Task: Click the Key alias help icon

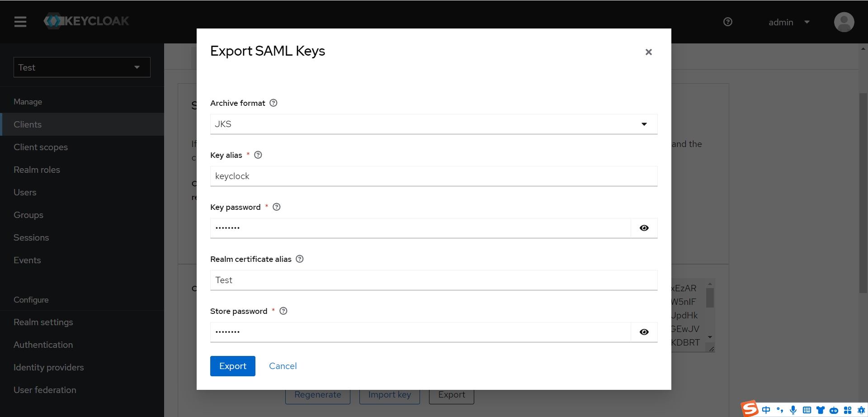Action: [258, 155]
